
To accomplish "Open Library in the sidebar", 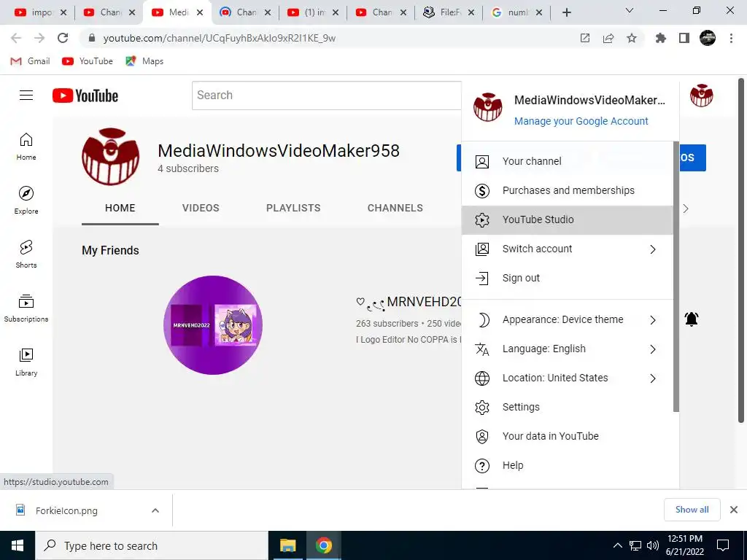I will coord(26,362).
